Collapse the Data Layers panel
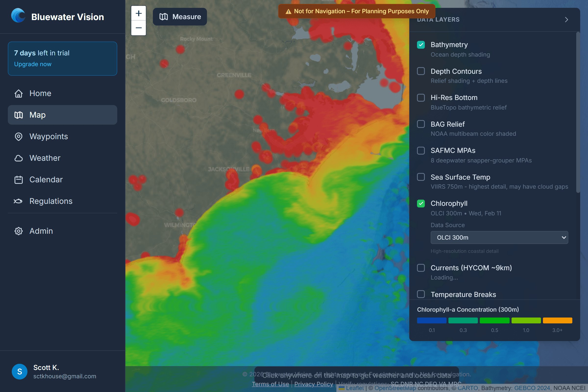Viewport: 588px width, 392px height. point(566,19)
